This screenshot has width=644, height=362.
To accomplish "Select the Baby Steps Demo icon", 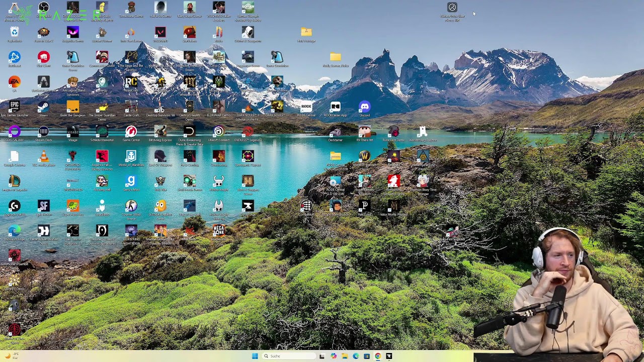I will coord(190,7).
